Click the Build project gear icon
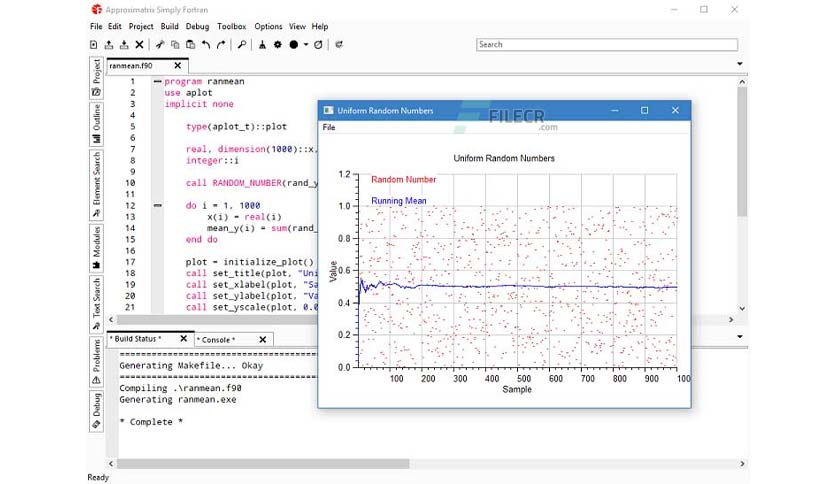This screenshot has width=836, height=484. [278, 45]
